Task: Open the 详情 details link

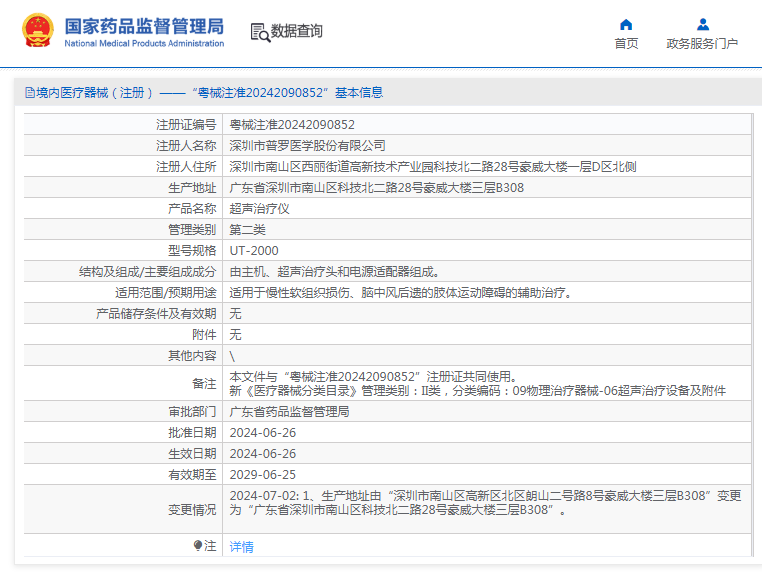Action: coord(242,547)
